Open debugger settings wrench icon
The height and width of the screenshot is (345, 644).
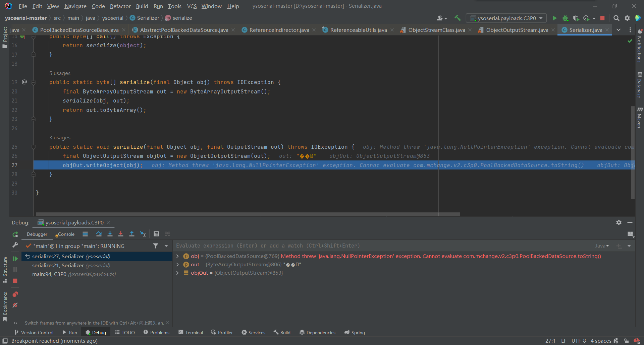[x=15, y=245]
